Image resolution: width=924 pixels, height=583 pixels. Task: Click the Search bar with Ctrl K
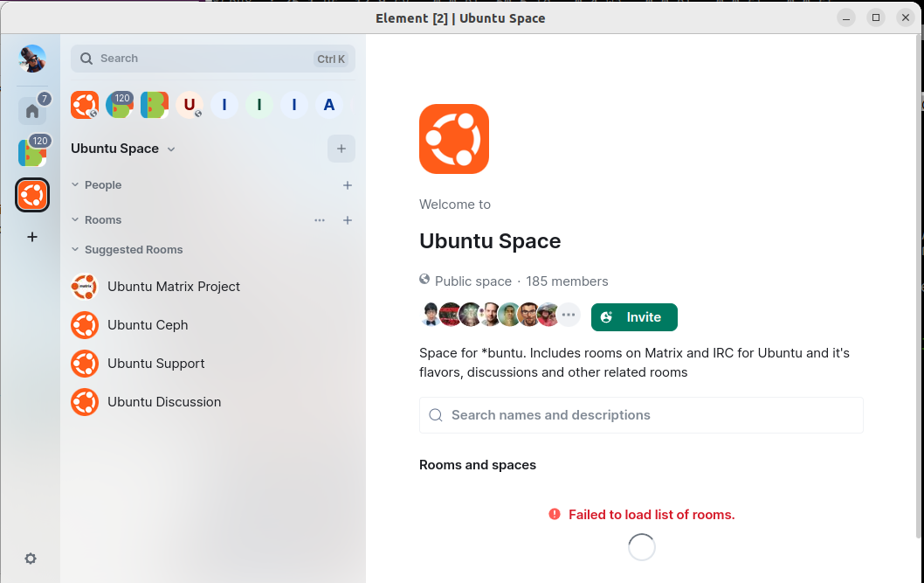212,59
